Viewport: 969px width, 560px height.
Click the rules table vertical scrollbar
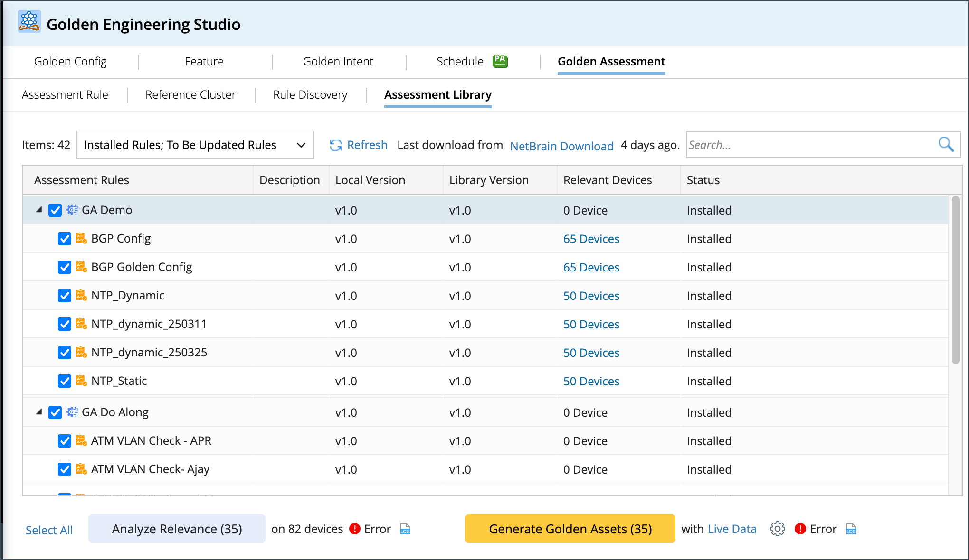point(955,280)
